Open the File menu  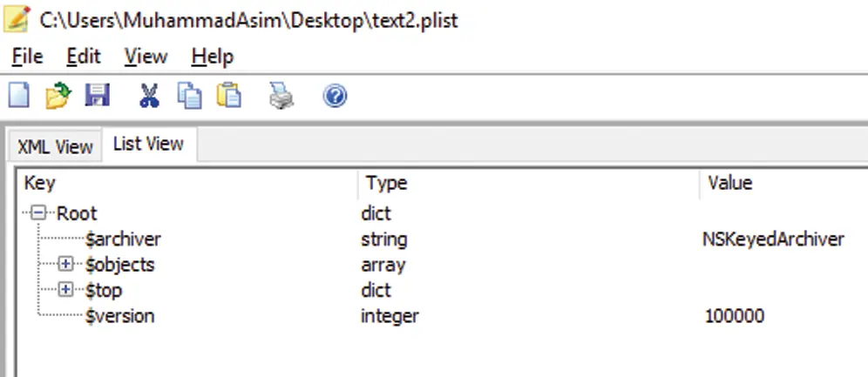point(27,57)
